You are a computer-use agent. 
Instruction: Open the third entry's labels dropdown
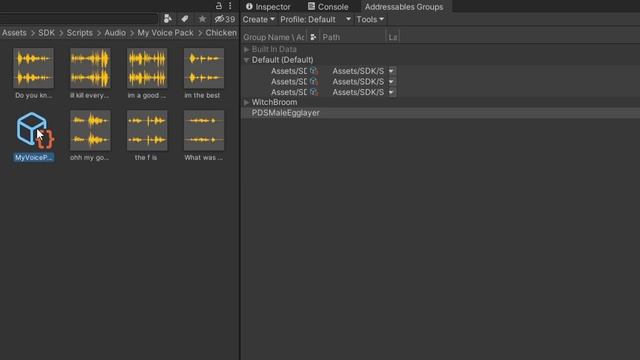point(391,92)
